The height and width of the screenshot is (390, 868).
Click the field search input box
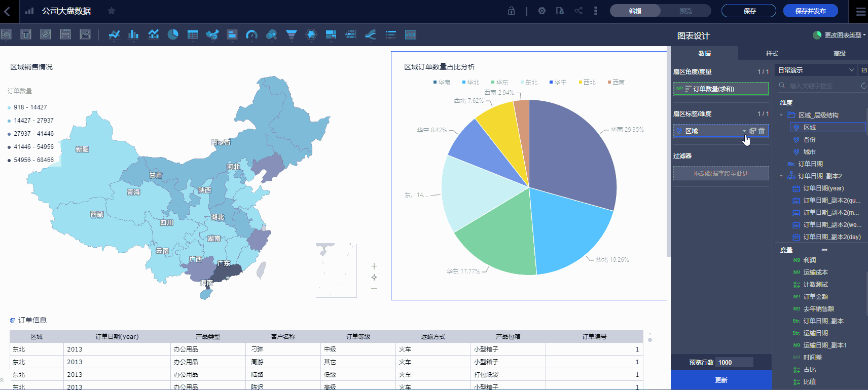click(x=817, y=86)
